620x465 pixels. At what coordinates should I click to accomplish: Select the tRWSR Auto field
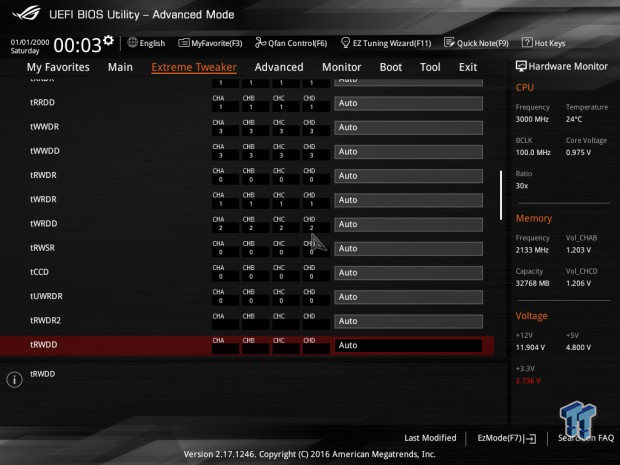click(x=408, y=248)
